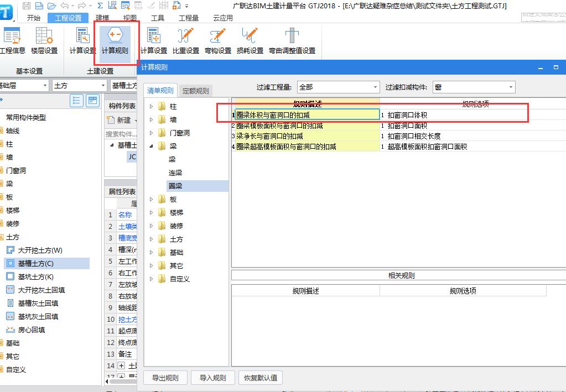
Task: Click 导入规则 button
Action: tap(212, 378)
